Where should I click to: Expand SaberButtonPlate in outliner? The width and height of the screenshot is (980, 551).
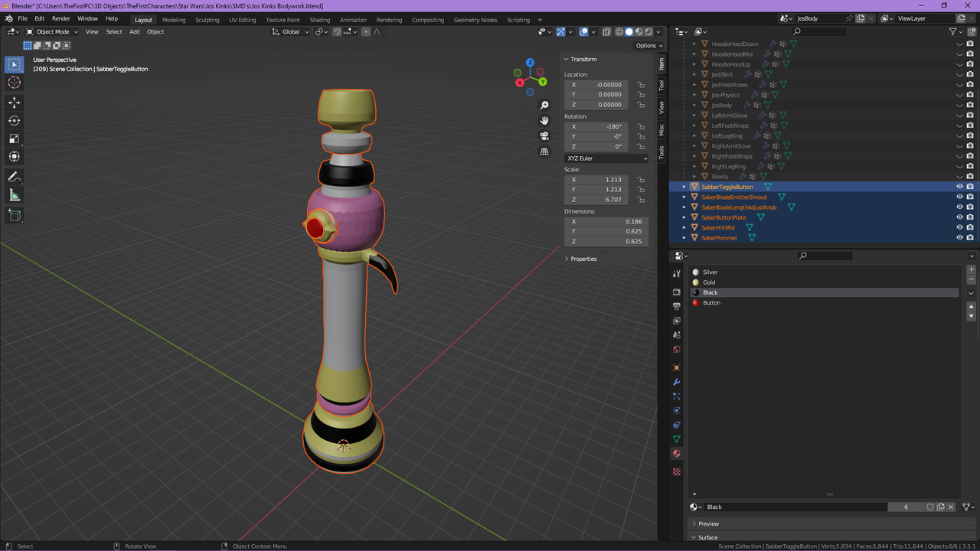(684, 217)
